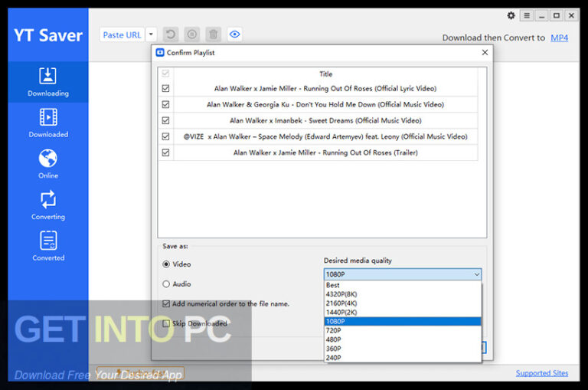Toggle Add numerical order to file name
The height and width of the screenshot is (390, 588).
[x=166, y=303]
